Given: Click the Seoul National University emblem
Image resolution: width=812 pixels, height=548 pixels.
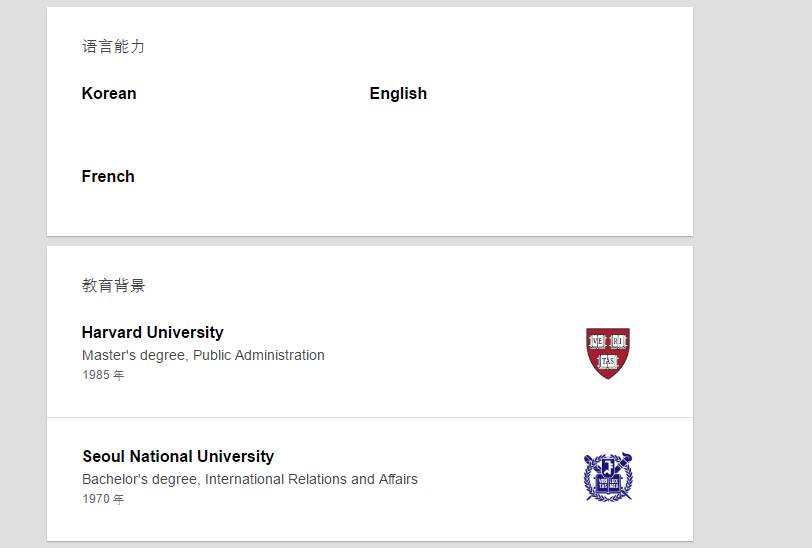Looking at the screenshot, I should (x=608, y=477).
